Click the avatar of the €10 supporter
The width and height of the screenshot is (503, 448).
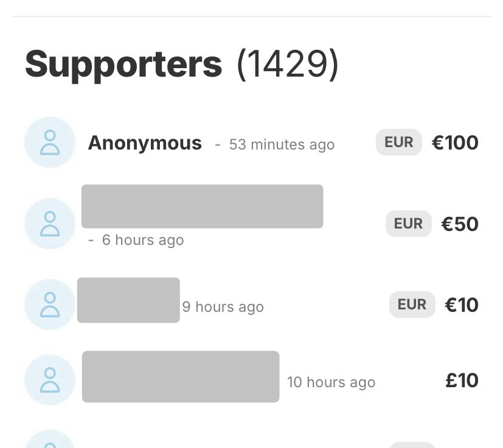[x=50, y=305]
